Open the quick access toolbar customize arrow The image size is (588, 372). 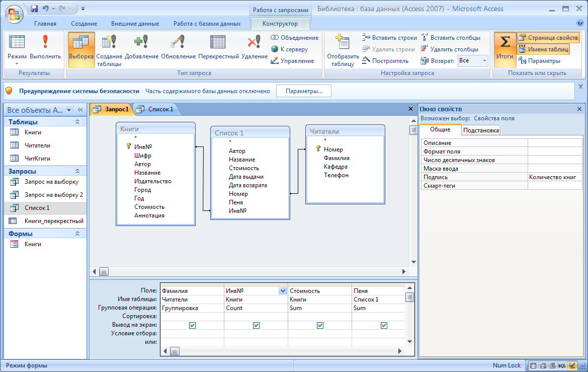coord(83,8)
